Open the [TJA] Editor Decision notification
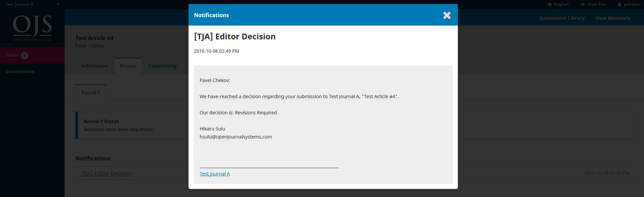Screen dimensions: 644x197 pos(106,173)
